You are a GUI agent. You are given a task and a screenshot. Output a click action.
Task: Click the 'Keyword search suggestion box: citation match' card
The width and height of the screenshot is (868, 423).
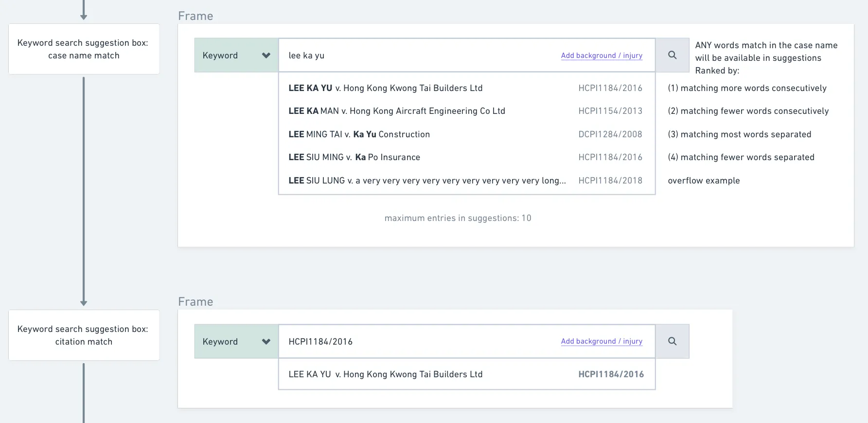coord(84,335)
